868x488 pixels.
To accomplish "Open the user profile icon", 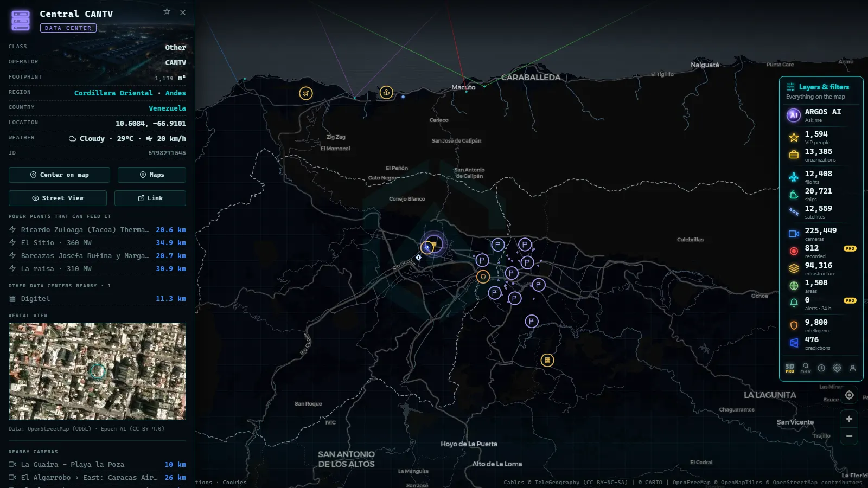I will coord(853,368).
